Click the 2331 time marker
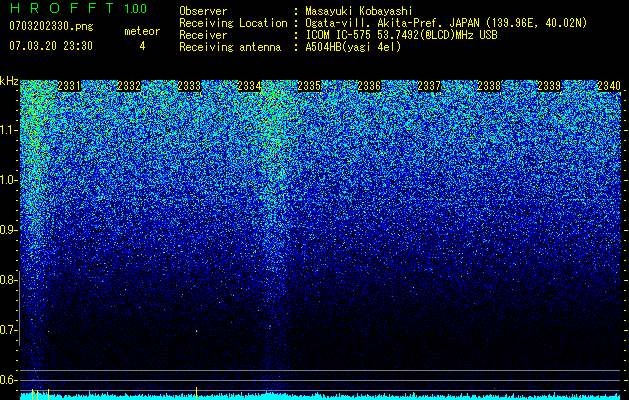Viewport: 629px width, 400px height. point(69,86)
